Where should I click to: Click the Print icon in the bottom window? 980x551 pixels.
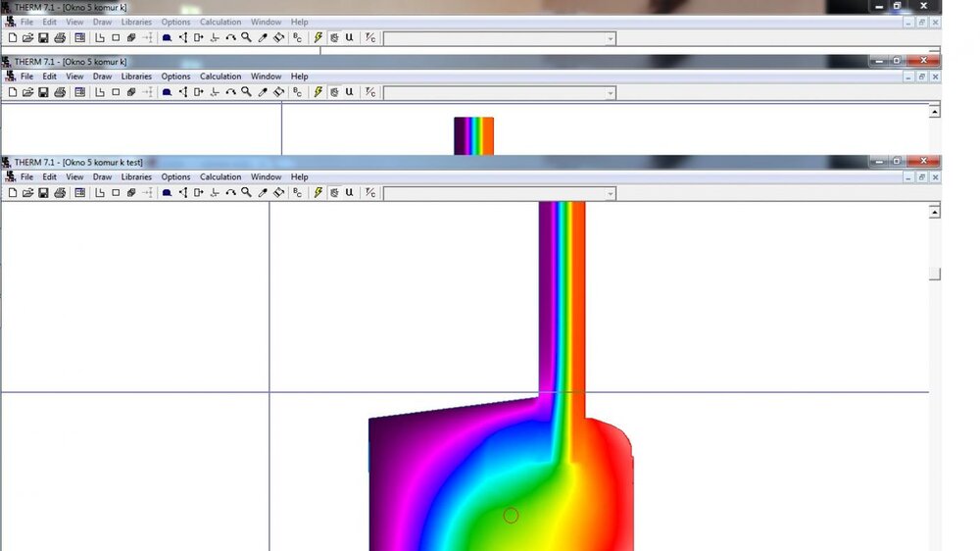pyautogui.click(x=59, y=193)
